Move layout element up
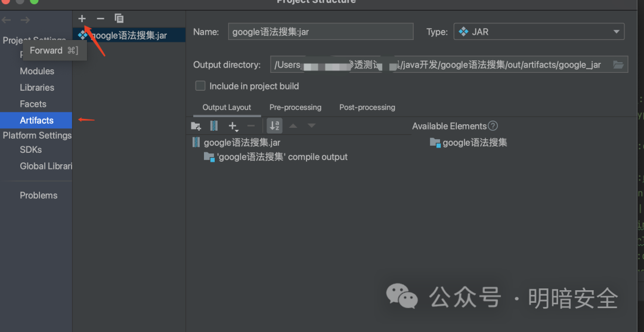This screenshot has width=644, height=332. coord(293,125)
